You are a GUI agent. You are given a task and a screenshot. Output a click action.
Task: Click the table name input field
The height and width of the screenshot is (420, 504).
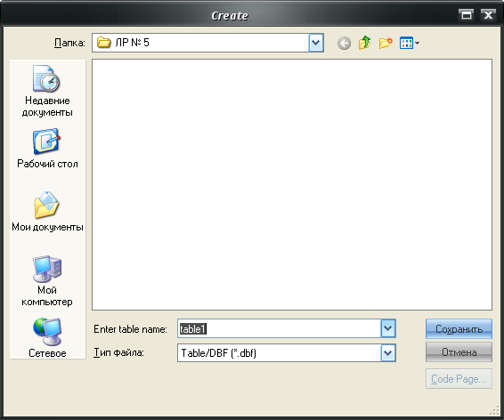coord(279,328)
